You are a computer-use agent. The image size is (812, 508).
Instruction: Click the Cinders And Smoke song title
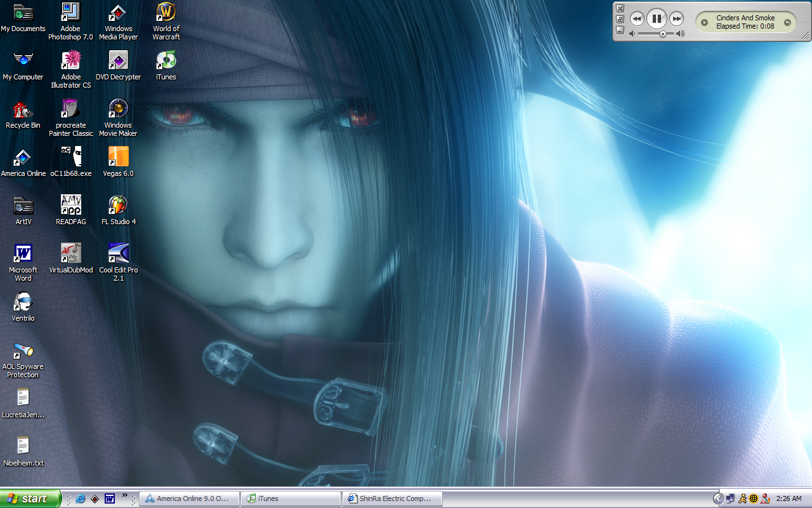745,18
